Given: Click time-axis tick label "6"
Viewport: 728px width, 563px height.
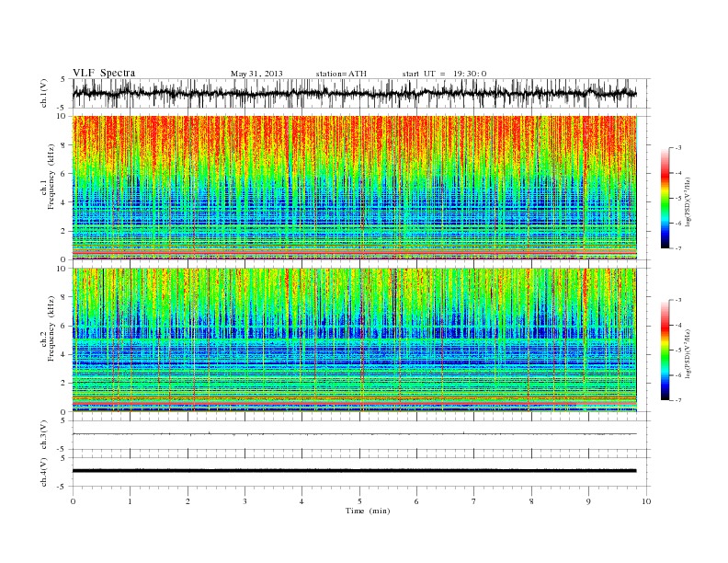Looking at the screenshot, I should tap(416, 501).
